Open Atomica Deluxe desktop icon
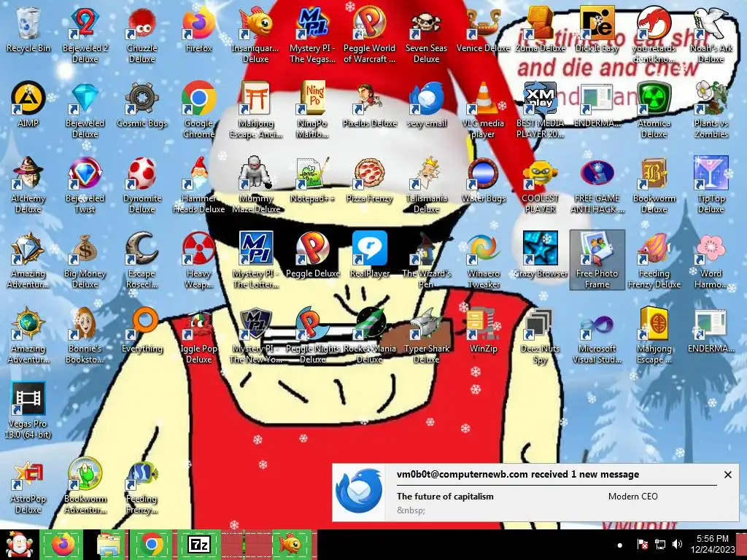 [654, 109]
